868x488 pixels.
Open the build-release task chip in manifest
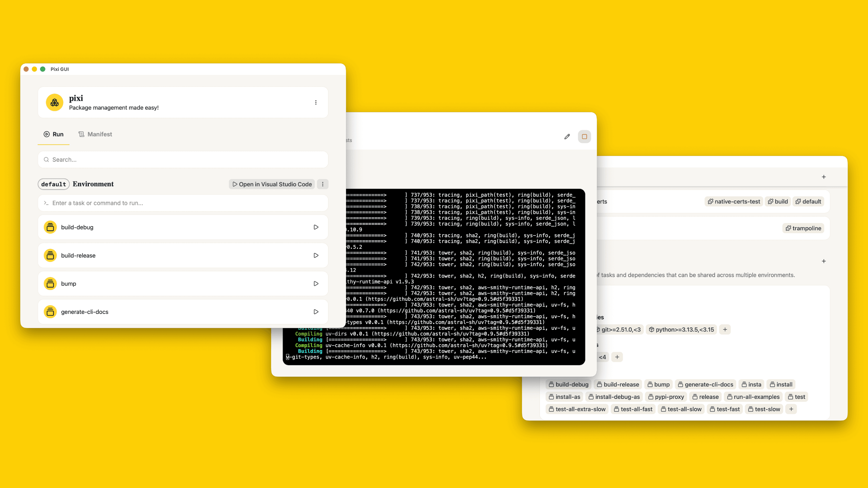[618, 384]
